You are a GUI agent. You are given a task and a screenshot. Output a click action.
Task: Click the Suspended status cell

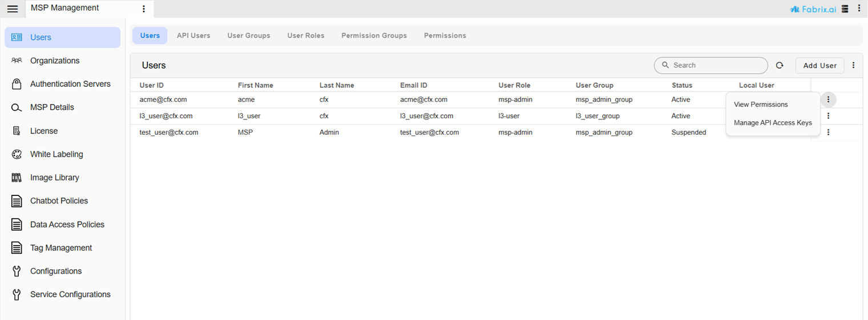(x=689, y=133)
